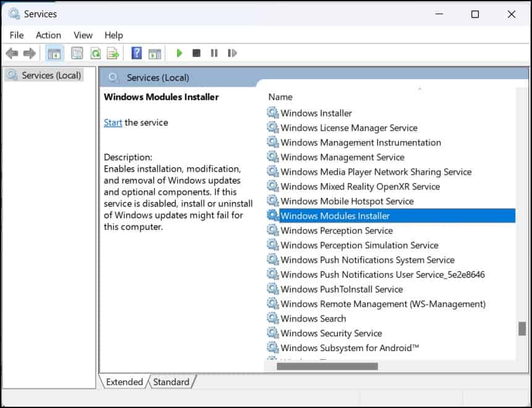Click gear icon beside Windows Management Service
532x408 pixels.
click(272, 156)
